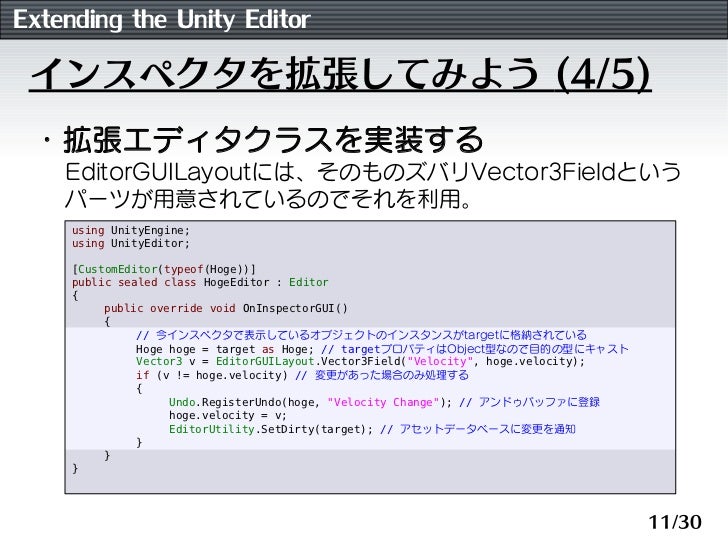
Task: Click the line 'パーツが用意されているのでそれを利用。'
Action: pyautogui.click(x=268, y=199)
